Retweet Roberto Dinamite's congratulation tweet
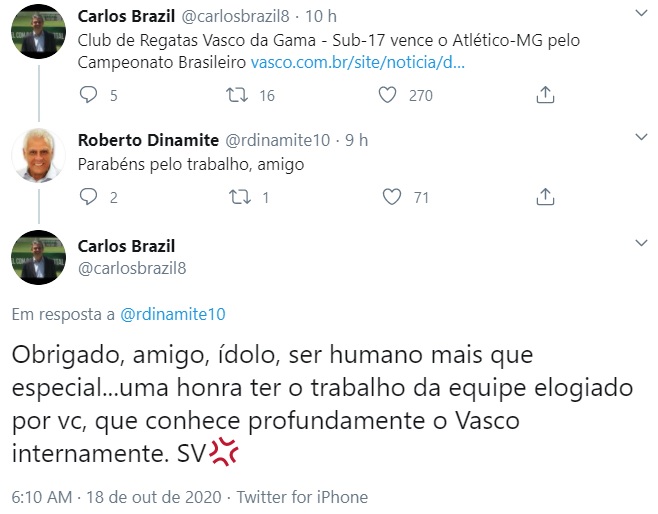This screenshot has width=658, height=514. point(238,197)
